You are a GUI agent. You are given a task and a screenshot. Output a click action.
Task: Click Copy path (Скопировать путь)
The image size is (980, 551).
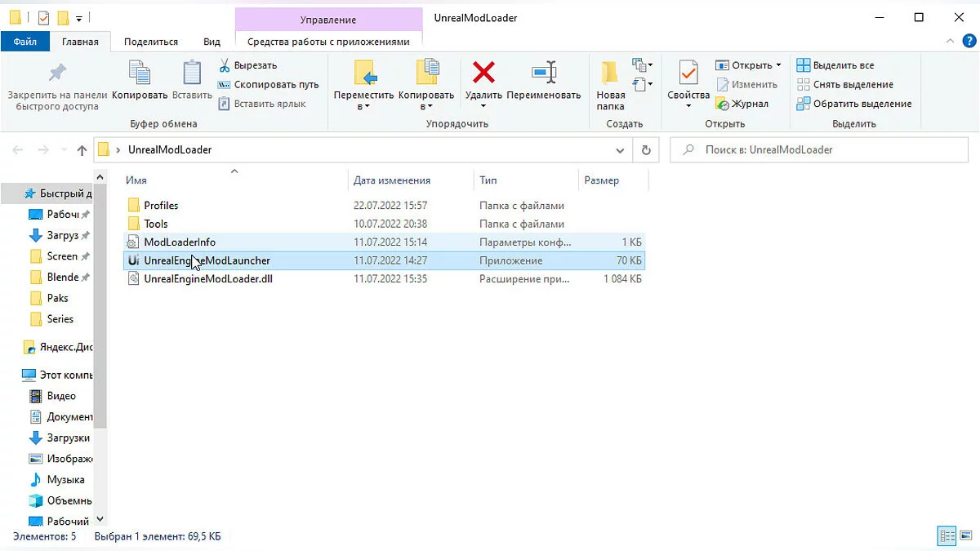click(268, 84)
